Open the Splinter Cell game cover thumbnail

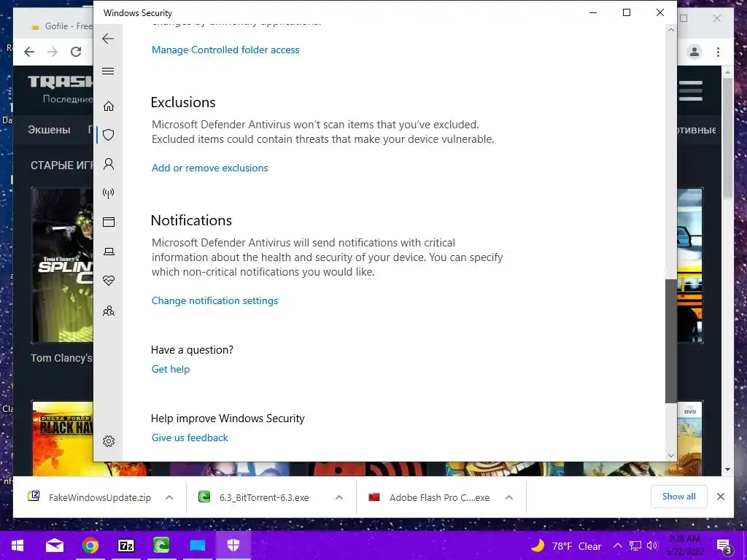coord(63,265)
